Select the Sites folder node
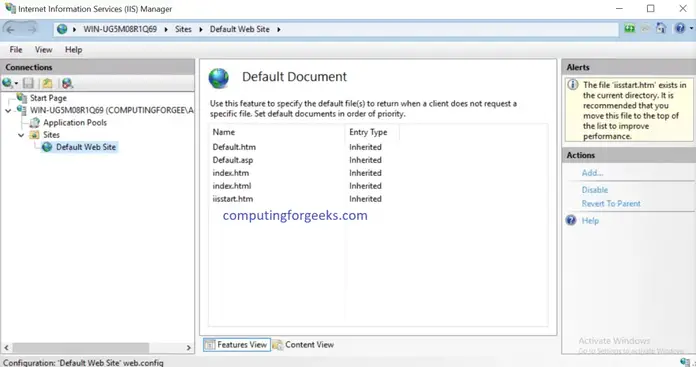 pyautogui.click(x=51, y=134)
